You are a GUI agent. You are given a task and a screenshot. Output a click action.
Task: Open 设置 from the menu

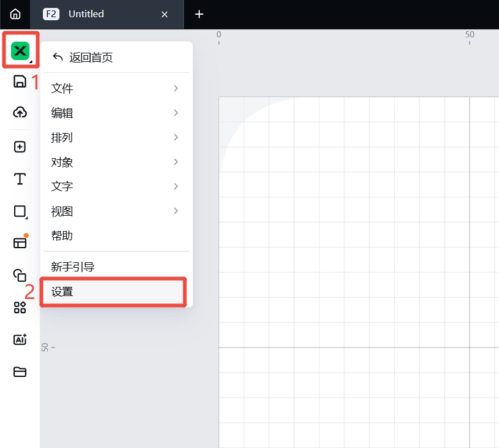pos(113,292)
